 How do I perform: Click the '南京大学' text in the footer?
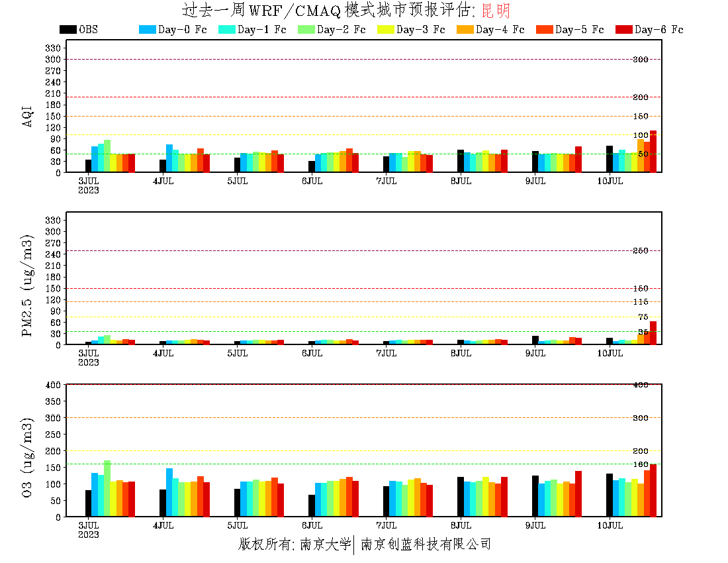pos(326,544)
